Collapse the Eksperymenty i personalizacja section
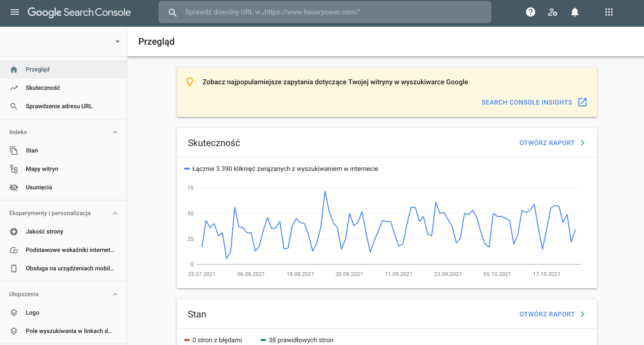Viewport: 644px width, 345px height. [x=115, y=213]
